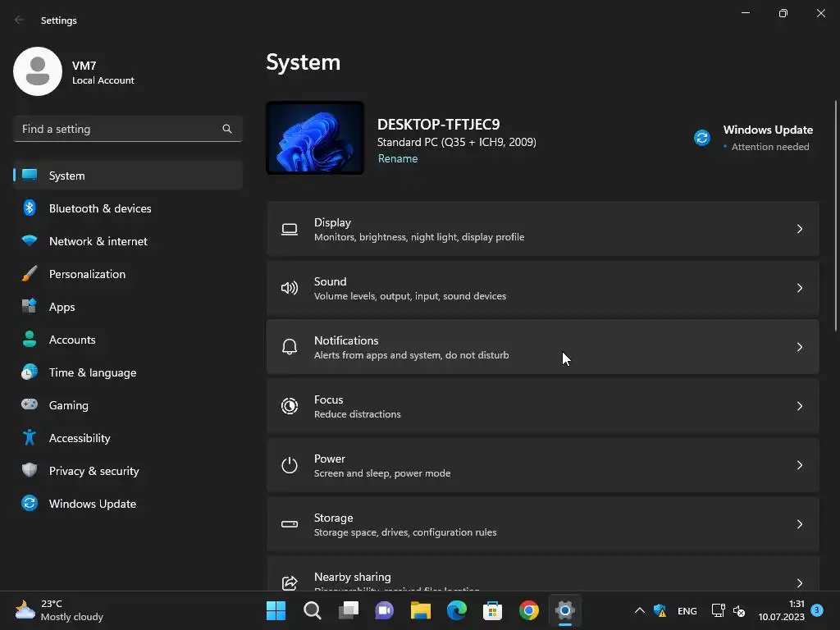Open File Explorer from taskbar

pyautogui.click(x=421, y=610)
